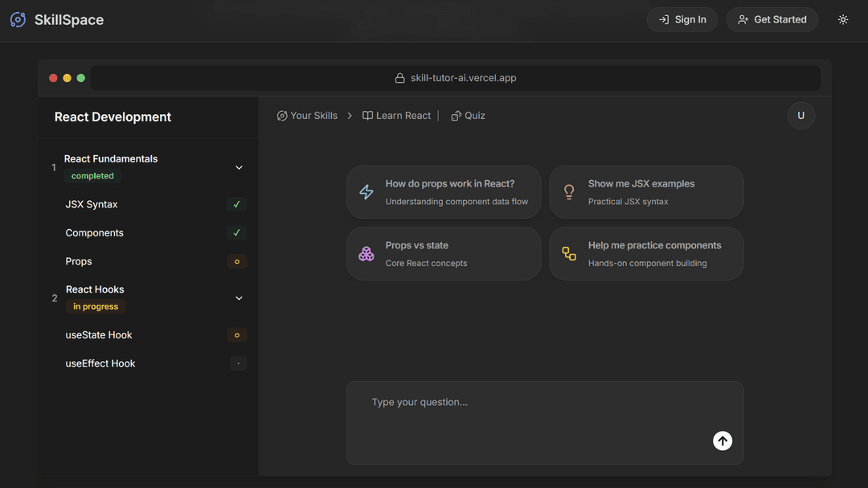Click the breadcrumb chevron after Your Skills
This screenshot has height=488, width=868.
pos(350,116)
